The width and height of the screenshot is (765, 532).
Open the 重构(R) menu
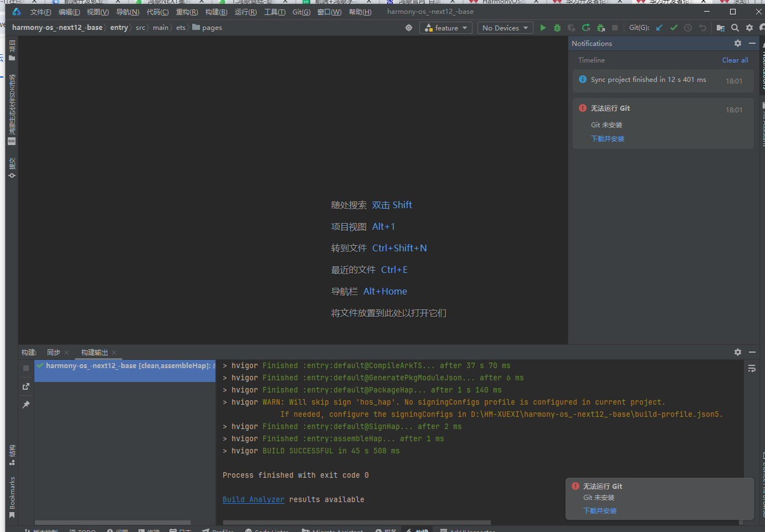coord(187,12)
